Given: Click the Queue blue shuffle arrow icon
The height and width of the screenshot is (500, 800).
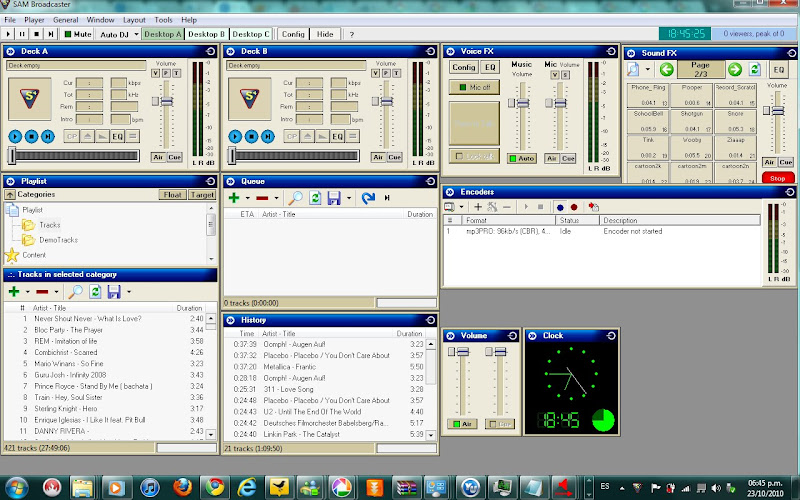Looking at the screenshot, I should point(368,198).
